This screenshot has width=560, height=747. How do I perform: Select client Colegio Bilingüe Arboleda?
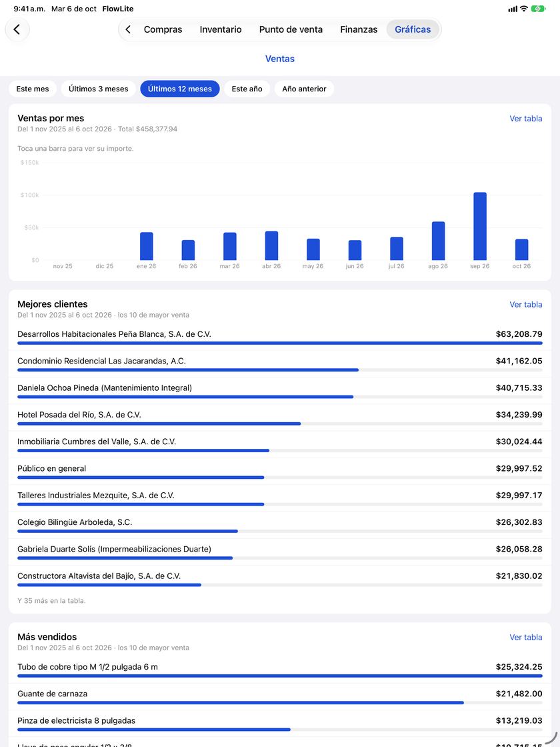[280, 526]
